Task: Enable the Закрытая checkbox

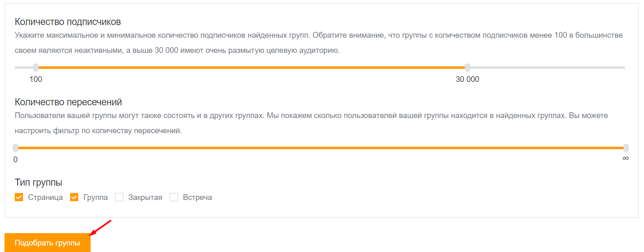Action: pyautogui.click(x=119, y=197)
